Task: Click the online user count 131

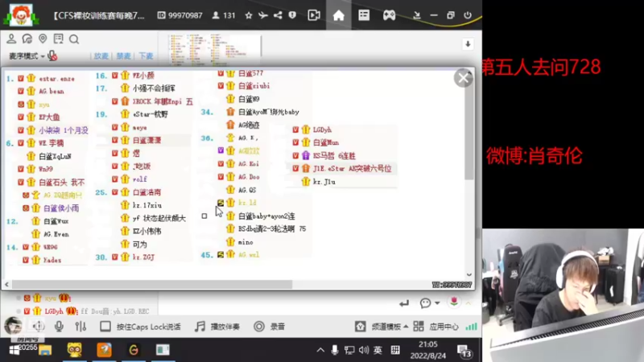Action: pyautogui.click(x=224, y=15)
